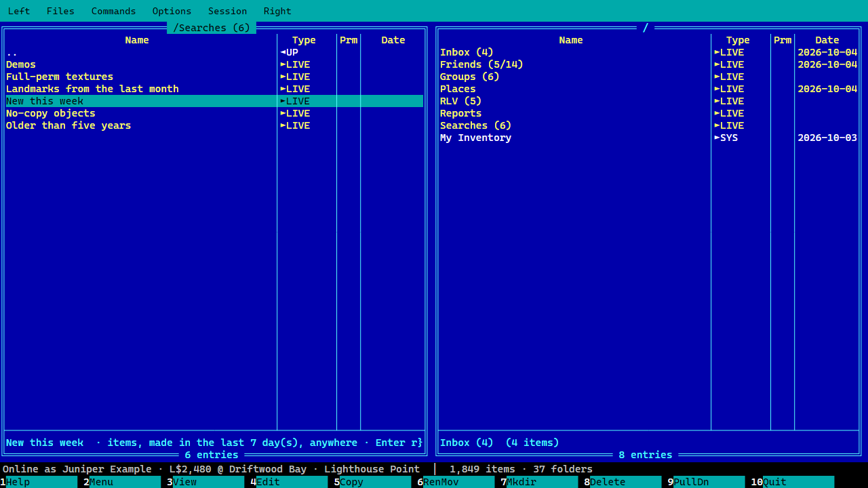Select Friends (5/14) in right panel
The image size is (868, 488).
(x=648, y=64)
